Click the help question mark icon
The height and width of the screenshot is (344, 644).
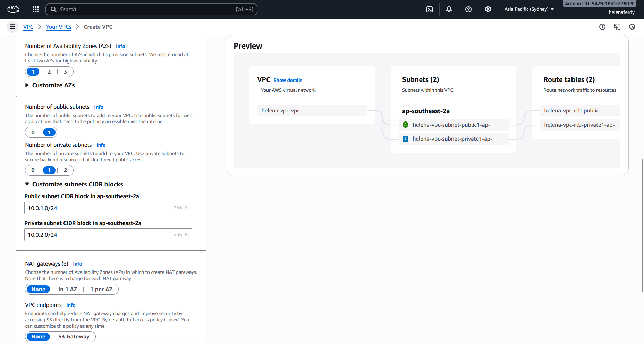468,9
